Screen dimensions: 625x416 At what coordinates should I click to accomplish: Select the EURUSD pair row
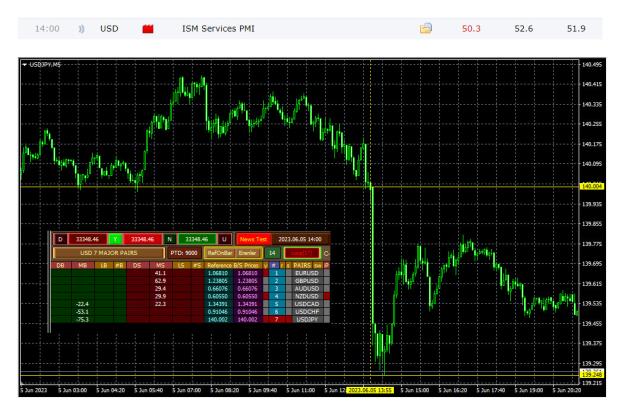pyautogui.click(x=307, y=273)
